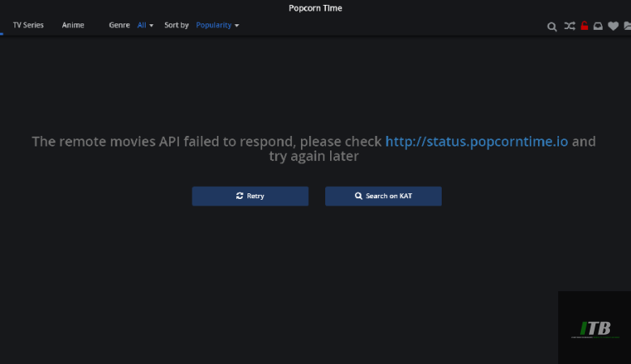
Task: Switch to the TV Series tab
Action: (x=28, y=25)
